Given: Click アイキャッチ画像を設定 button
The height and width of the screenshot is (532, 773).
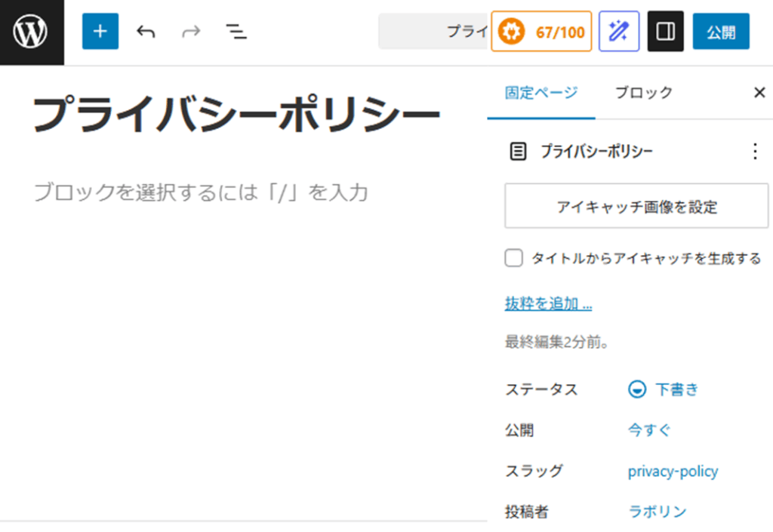Looking at the screenshot, I should pyautogui.click(x=636, y=206).
